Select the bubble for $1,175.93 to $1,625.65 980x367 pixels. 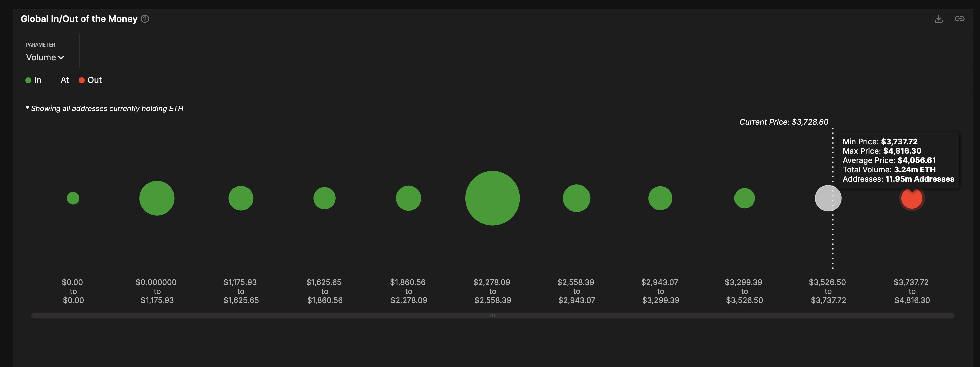click(x=241, y=198)
